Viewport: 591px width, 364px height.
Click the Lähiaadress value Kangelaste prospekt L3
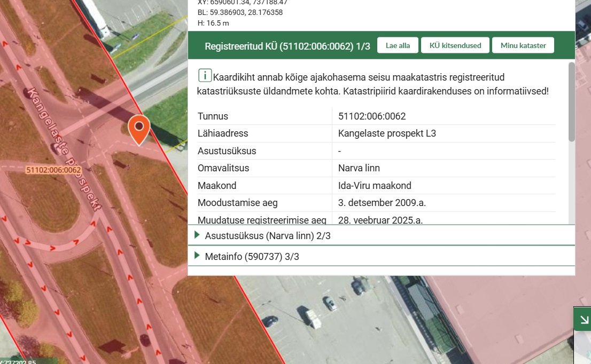click(x=387, y=133)
